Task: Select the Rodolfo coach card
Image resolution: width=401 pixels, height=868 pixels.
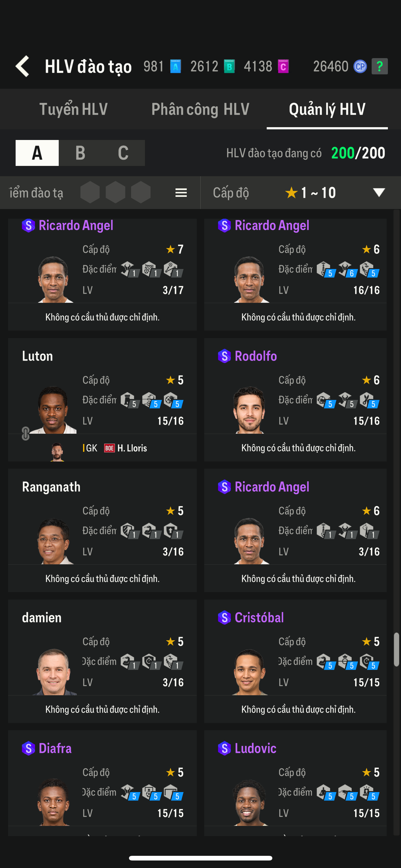Action: [295, 399]
